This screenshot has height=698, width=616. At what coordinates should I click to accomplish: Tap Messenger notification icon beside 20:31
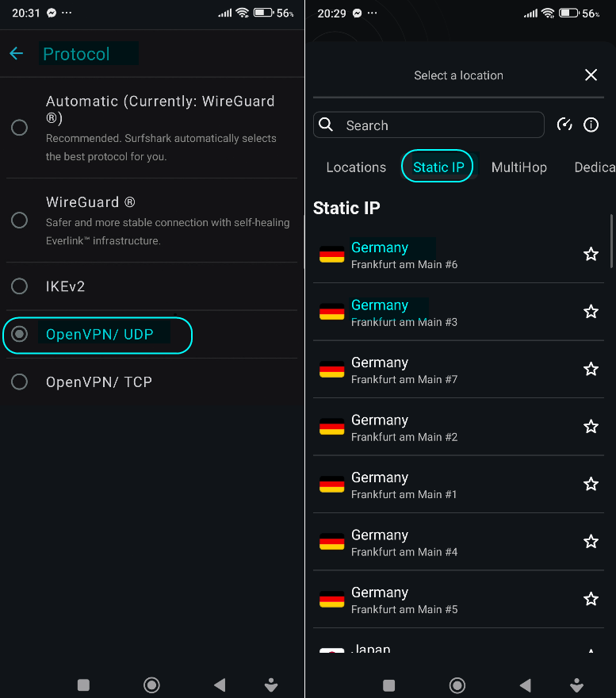pos(52,13)
